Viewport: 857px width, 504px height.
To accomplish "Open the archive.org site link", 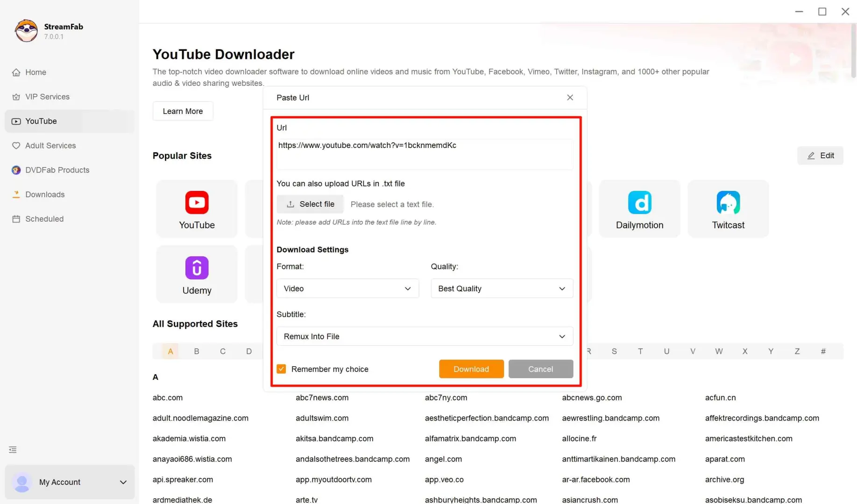I will pyautogui.click(x=724, y=480).
